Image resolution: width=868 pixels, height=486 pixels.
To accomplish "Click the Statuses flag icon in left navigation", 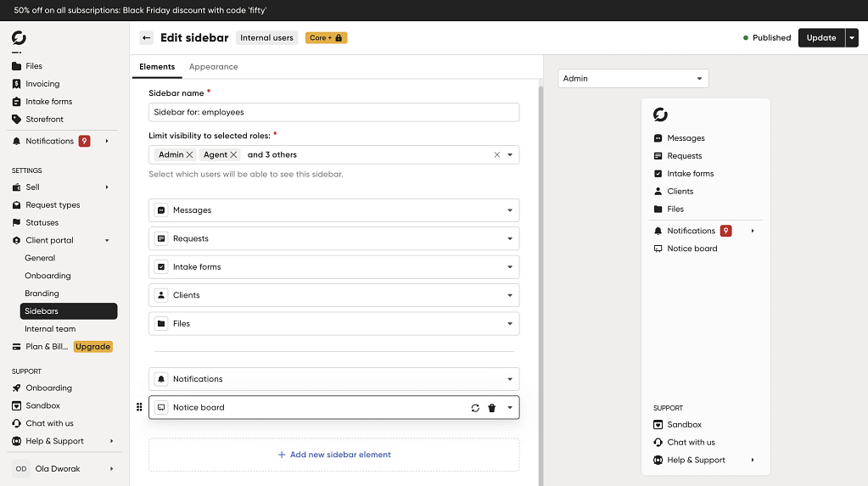I will coord(17,222).
